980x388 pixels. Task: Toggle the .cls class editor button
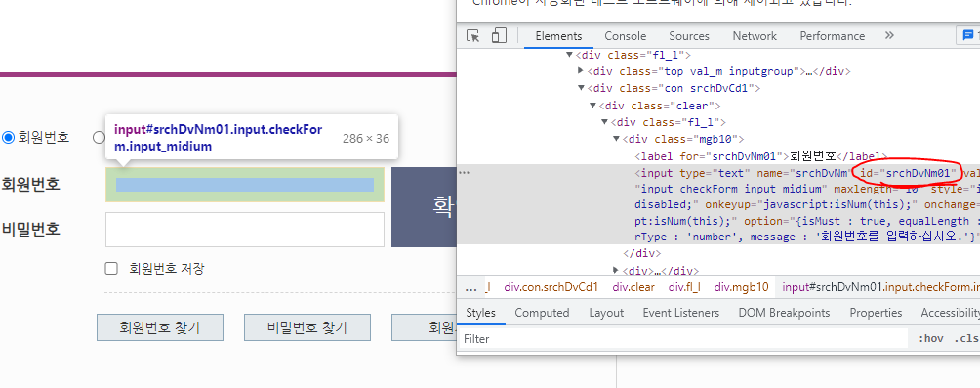(966, 338)
